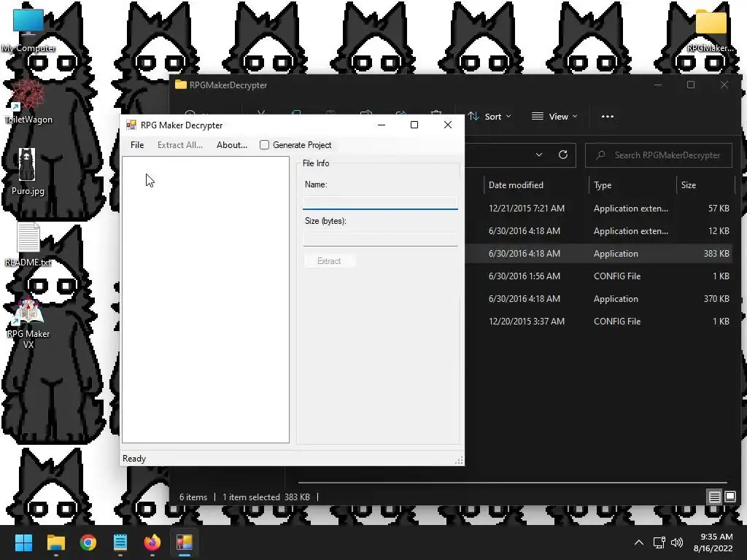Click the volume speaker icon in system tray
Image resolution: width=747 pixels, height=560 pixels.
pos(676,542)
